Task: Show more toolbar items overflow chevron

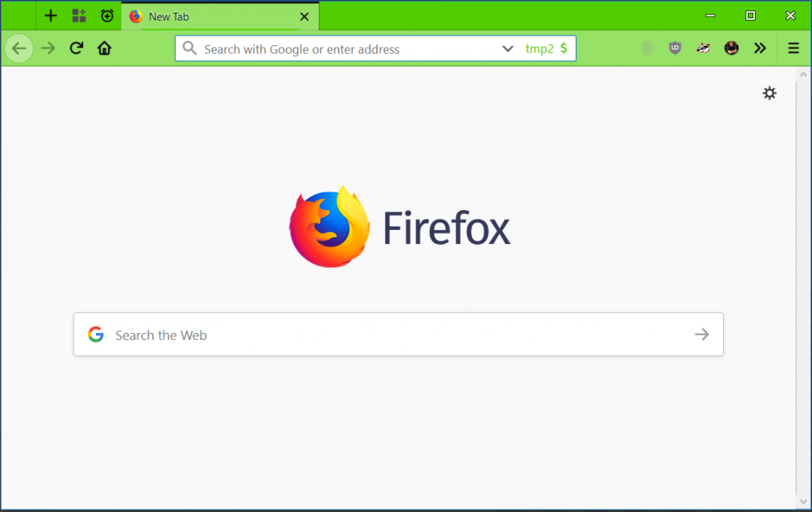Action: pyautogui.click(x=760, y=48)
